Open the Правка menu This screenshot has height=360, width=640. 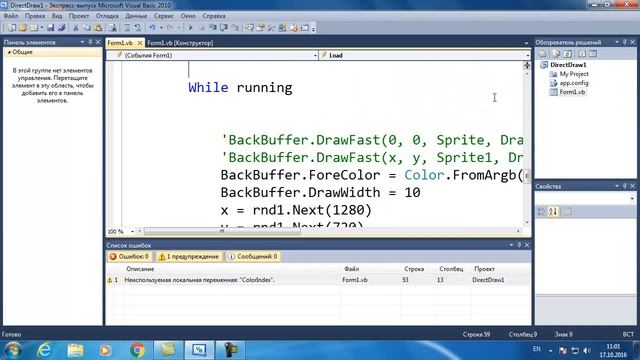click(35, 16)
